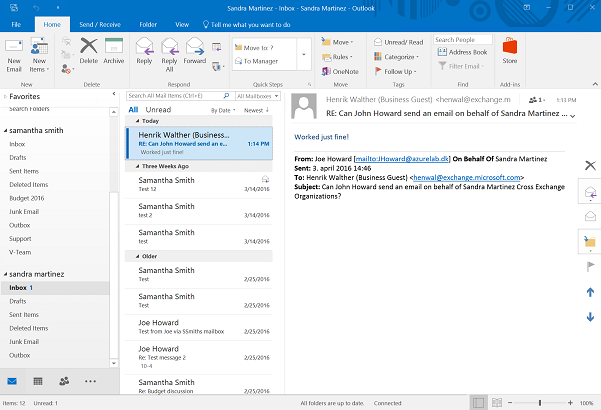Expand the Quick Steps gallery
The height and width of the screenshot is (410, 601).
tap(304, 54)
